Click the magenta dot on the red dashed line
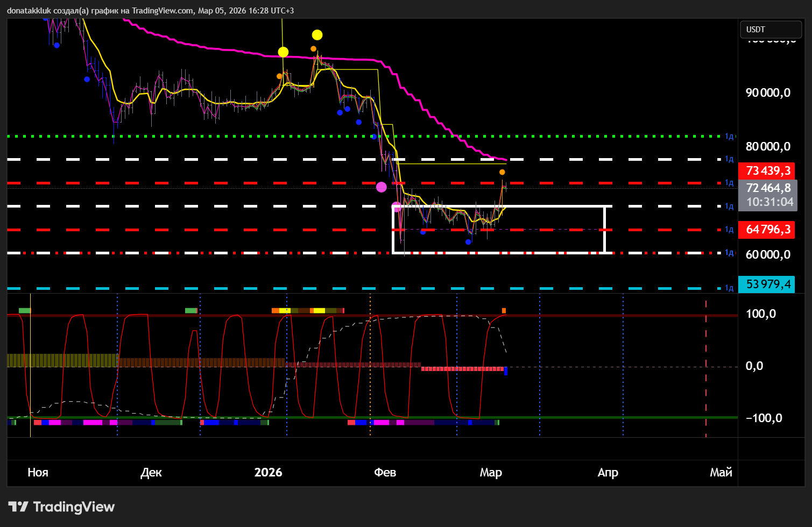 click(382, 187)
